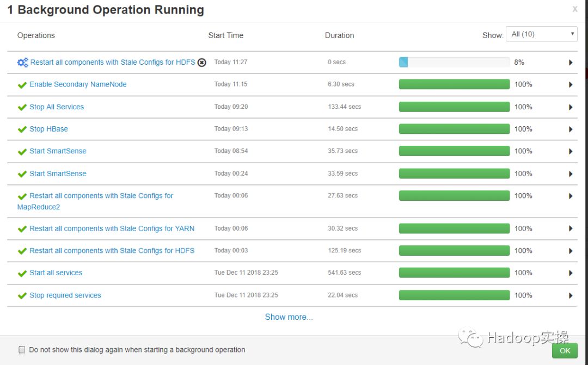The width and height of the screenshot is (588, 365).
Task: Click the 8% progress bar for HDFS restart
Action: click(454, 63)
